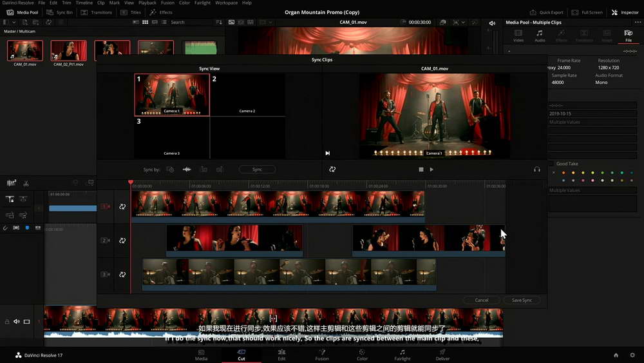Select CAM_02_Pt1.mov thumbnail
Screen dimensions: 644x363
click(x=69, y=50)
